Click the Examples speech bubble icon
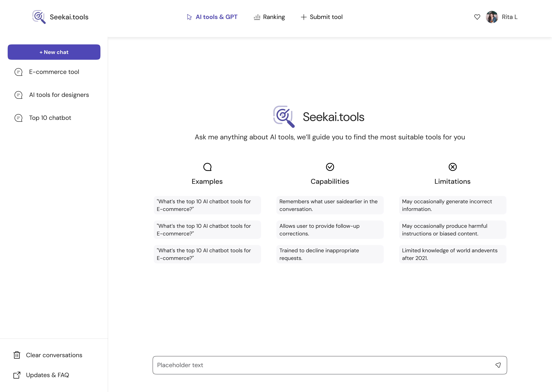The width and height of the screenshot is (552, 392). pyautogui.click(x=207, y=167)
